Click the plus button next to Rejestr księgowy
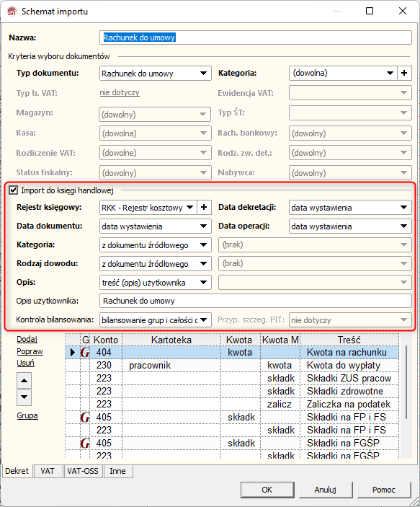Screen dimensions: 420x507 click(204, 207)
